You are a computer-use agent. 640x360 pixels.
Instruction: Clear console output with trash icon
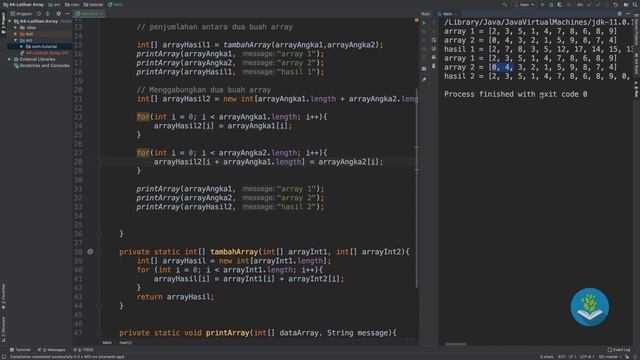(433, 66)
